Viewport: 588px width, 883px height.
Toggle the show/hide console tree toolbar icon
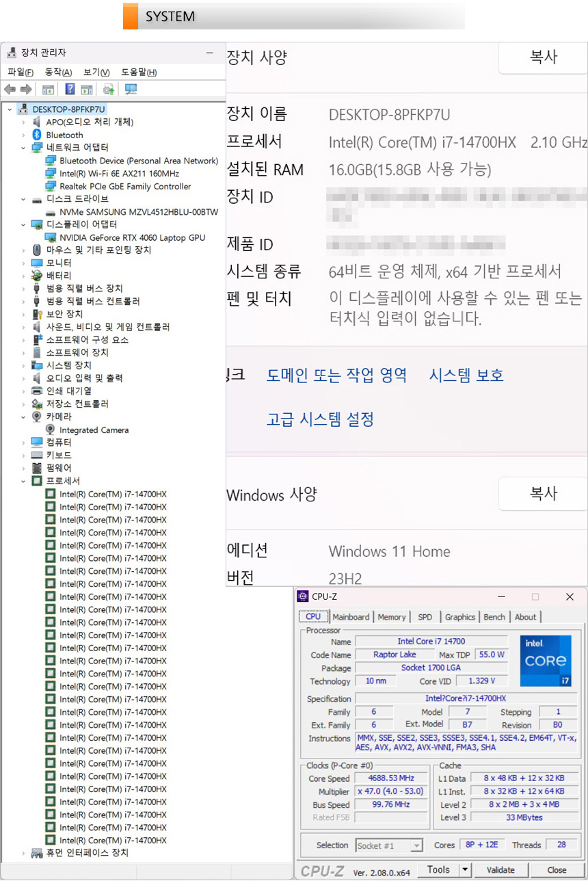49,90
